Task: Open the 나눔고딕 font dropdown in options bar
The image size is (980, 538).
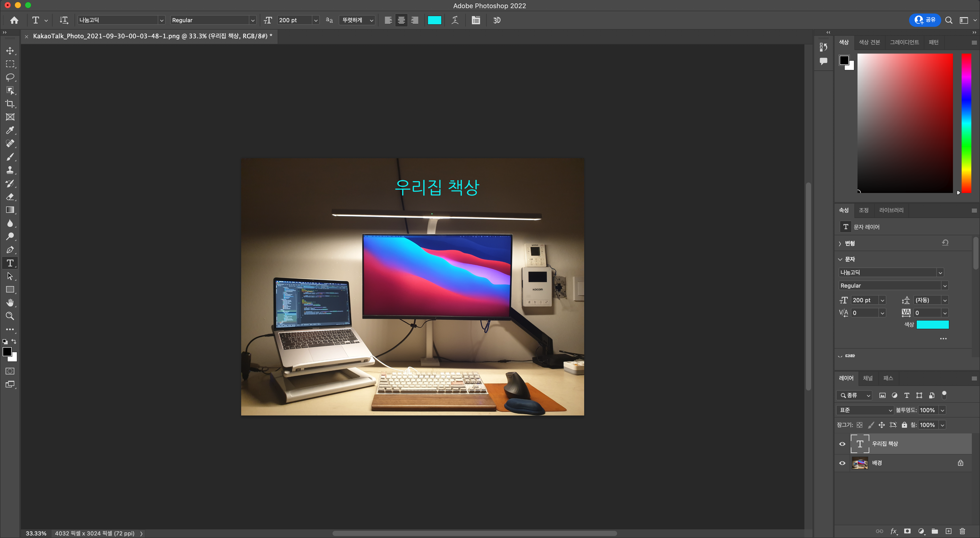Action: [x=161, y=20]
